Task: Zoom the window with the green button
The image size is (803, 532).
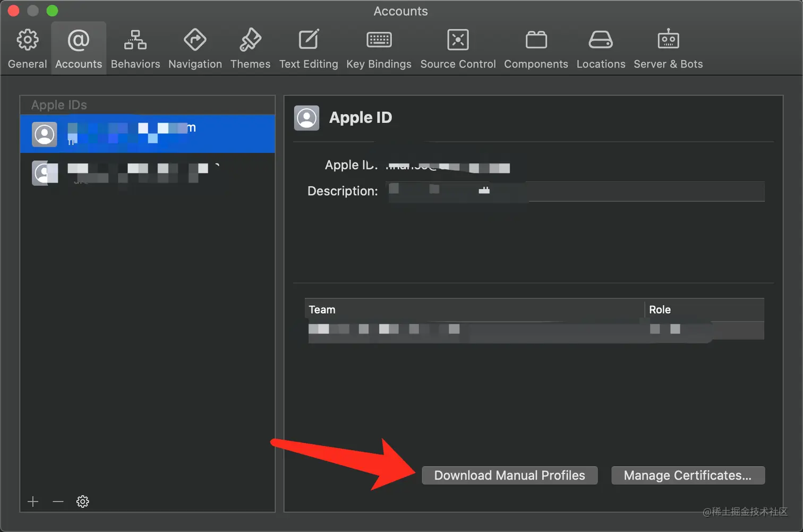Action: pos(52,11)
